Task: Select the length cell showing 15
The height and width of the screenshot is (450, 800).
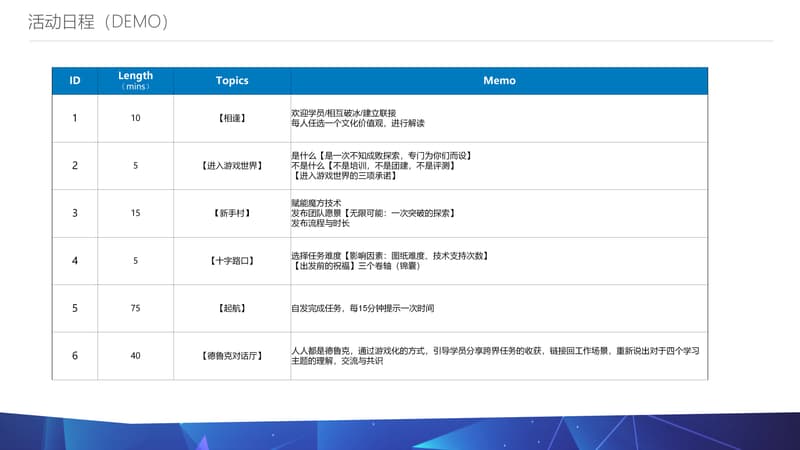Action: pyautogui.click(x=135, y=213)
